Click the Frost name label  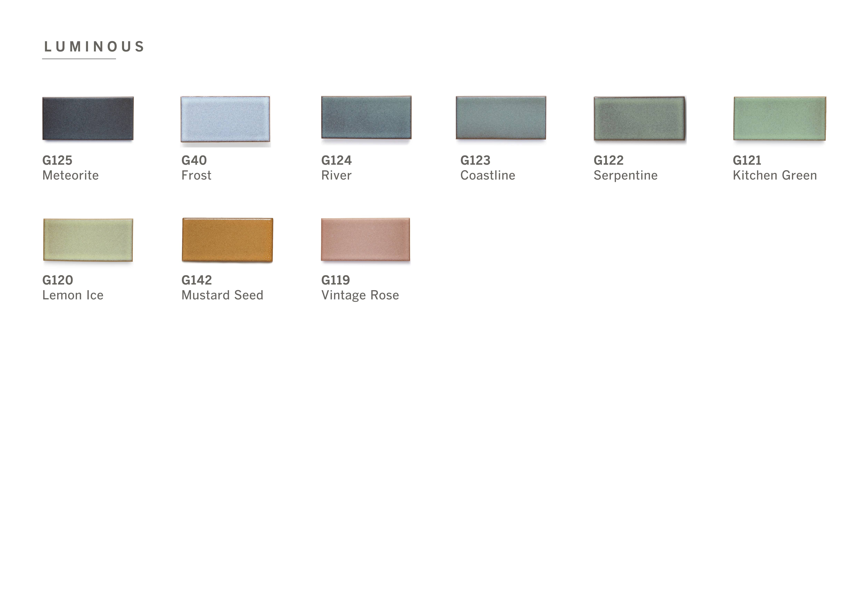[196, 175]
